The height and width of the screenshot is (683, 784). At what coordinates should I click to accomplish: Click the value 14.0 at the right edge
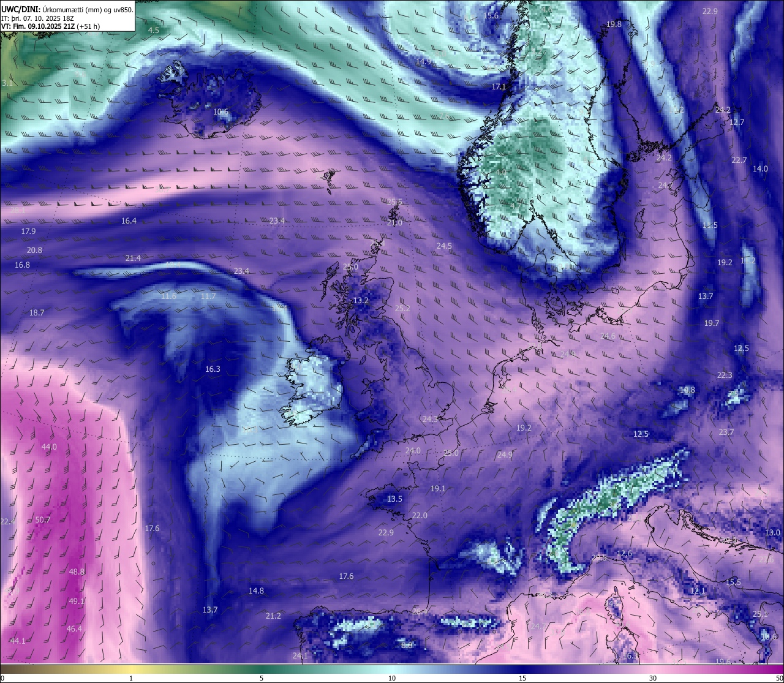760,168
